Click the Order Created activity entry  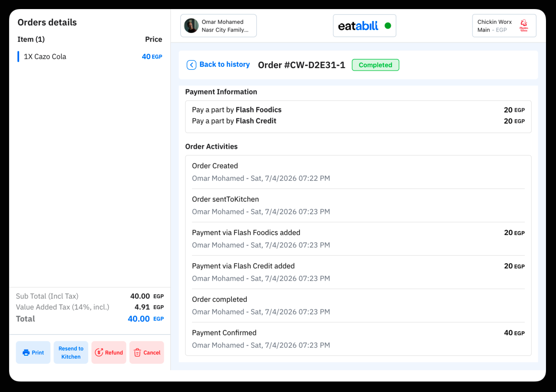pyautogui.click(x=358, y=172)
